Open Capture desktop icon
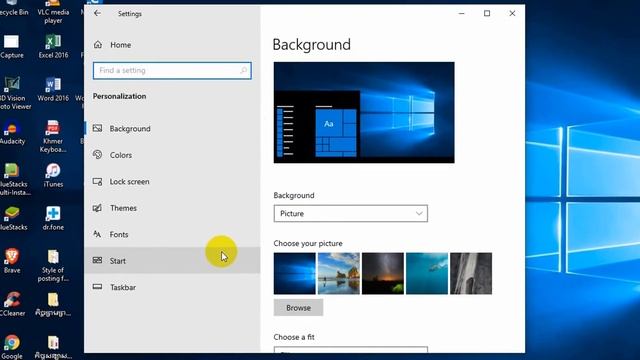This screenshot has width=640, height=360. click(x=11, y=46)
